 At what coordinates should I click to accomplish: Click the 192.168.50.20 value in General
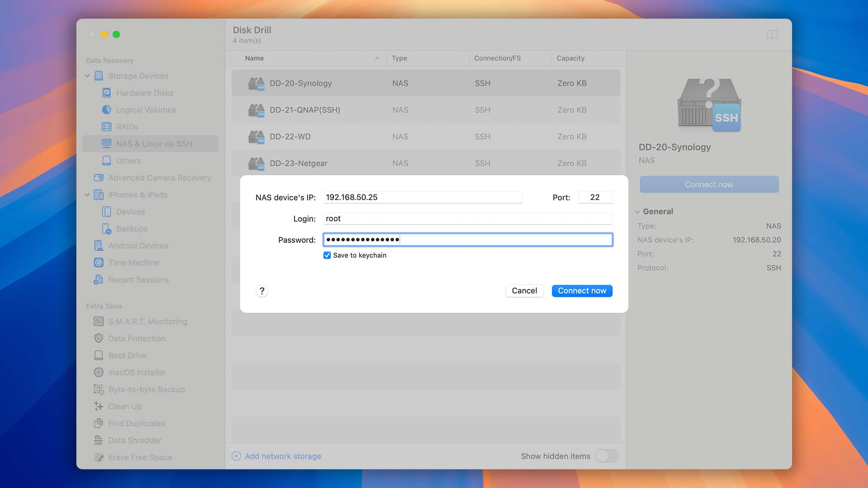[756, 240]
